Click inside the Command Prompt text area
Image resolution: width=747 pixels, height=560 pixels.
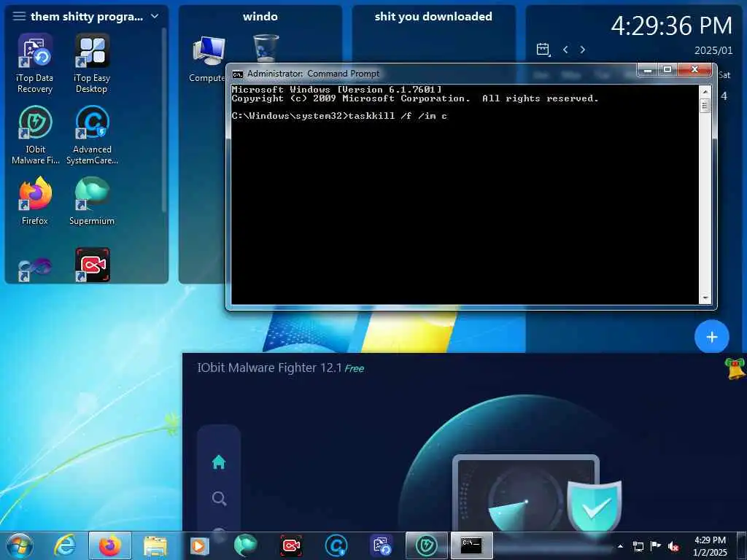click(x=465, y=194)
